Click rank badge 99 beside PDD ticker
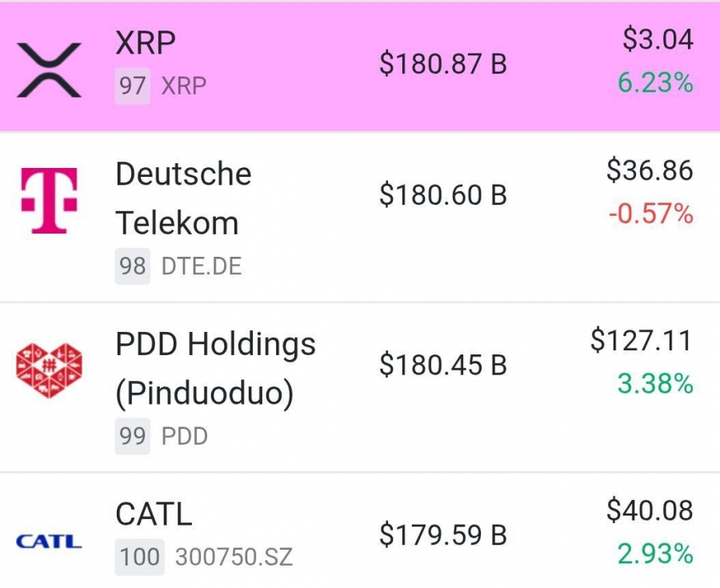 click(x=132, y=437)
